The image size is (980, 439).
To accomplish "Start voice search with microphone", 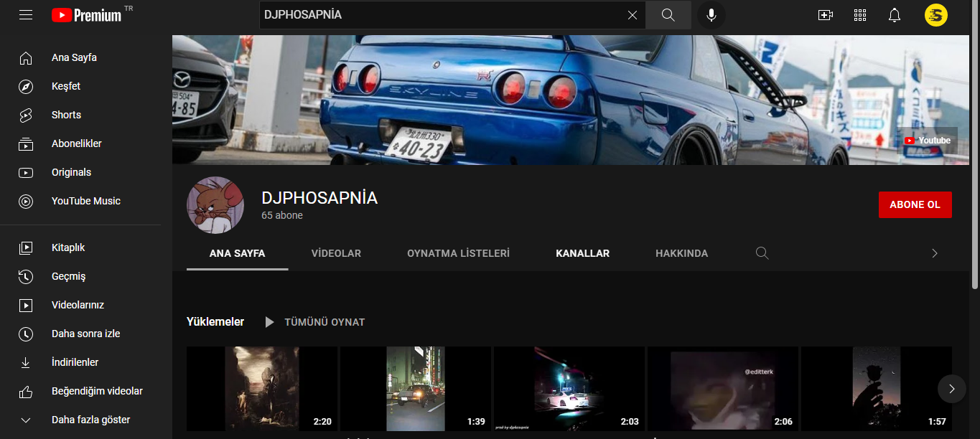I will tap(711, 15).
